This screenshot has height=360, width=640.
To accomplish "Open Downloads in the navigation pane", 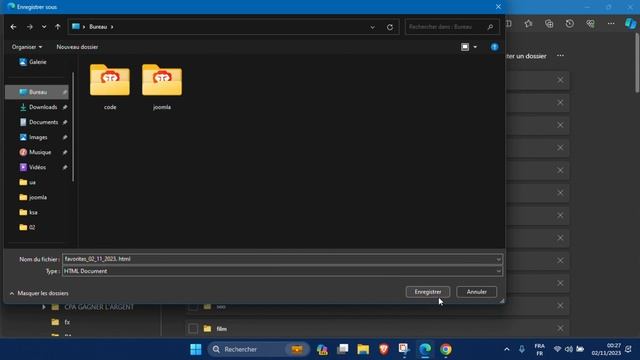I will tap(42, 107).
